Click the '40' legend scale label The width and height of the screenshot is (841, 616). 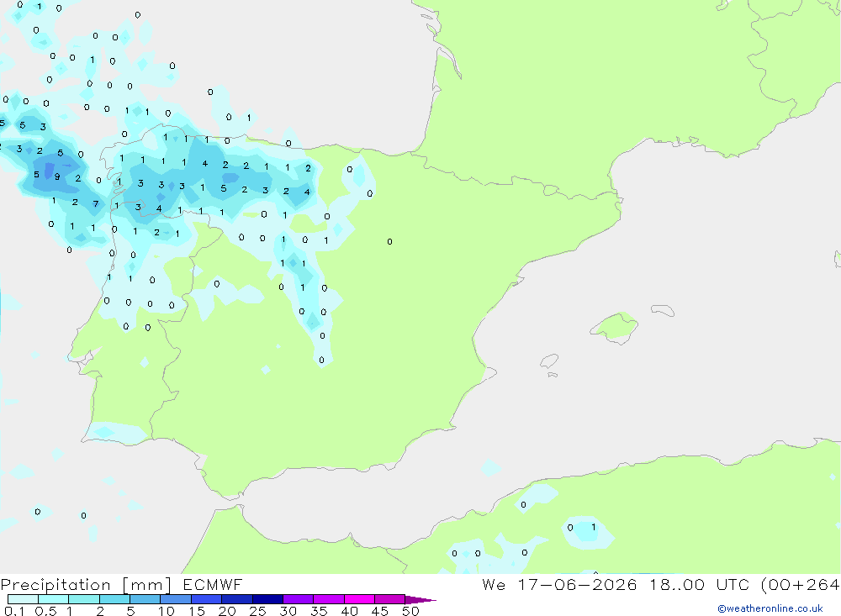point(349,611)
